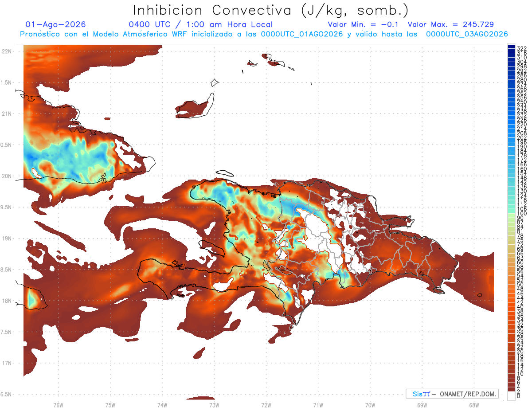Click the "19N" latitude label

(x=7, y=239)
